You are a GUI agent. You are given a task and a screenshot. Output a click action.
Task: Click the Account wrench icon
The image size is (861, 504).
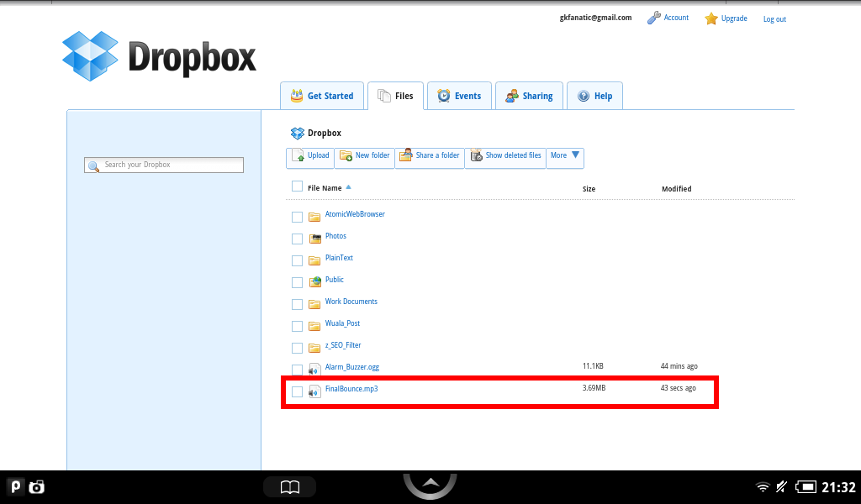point(653,18)
